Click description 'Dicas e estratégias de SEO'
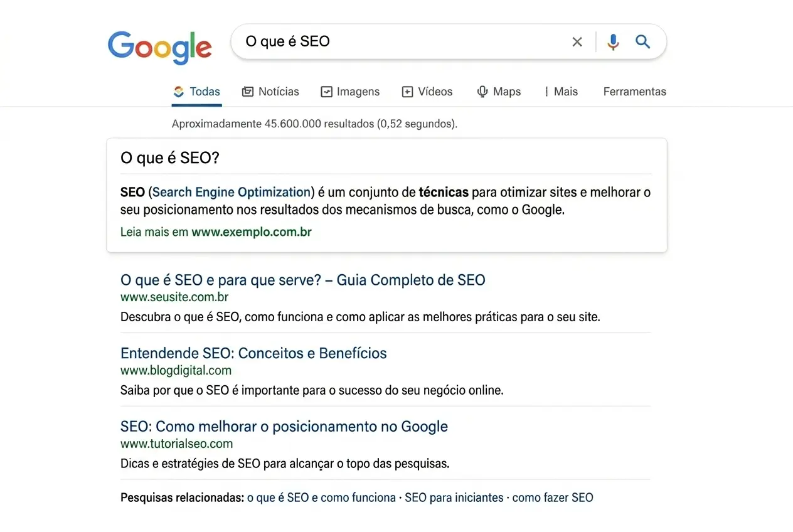 (x=285, y=464)
